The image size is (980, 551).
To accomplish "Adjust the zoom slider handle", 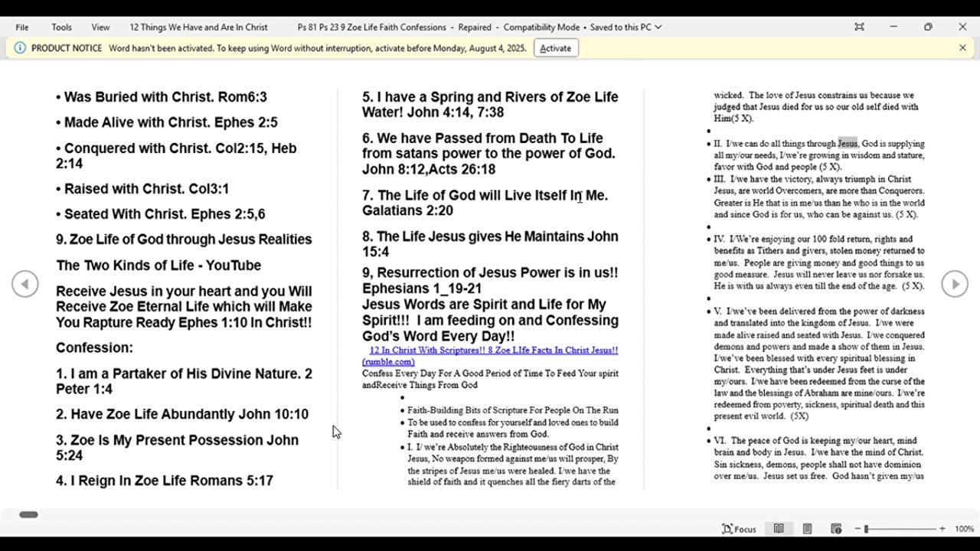I will point(866,529).
